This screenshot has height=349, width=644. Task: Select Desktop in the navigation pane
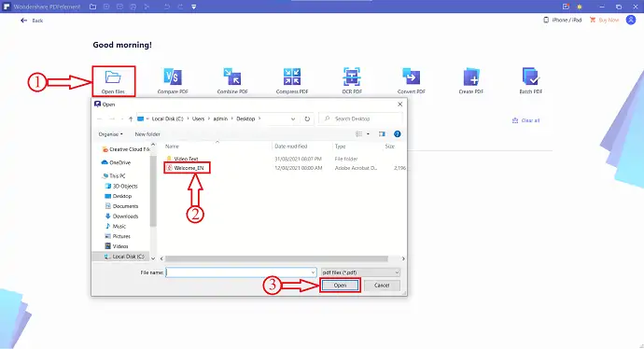pos(119,196)
